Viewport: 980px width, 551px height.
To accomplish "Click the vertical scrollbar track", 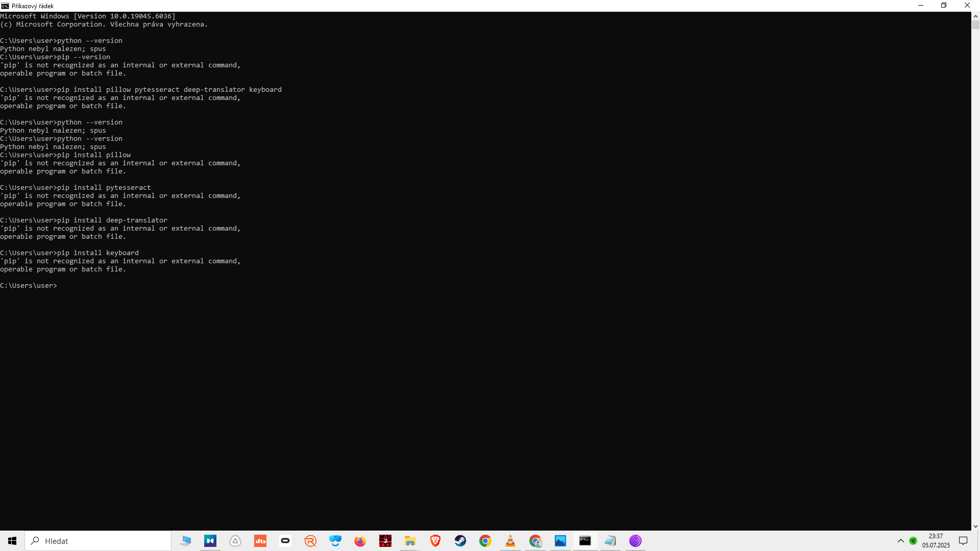I will (x=975, y=275).
